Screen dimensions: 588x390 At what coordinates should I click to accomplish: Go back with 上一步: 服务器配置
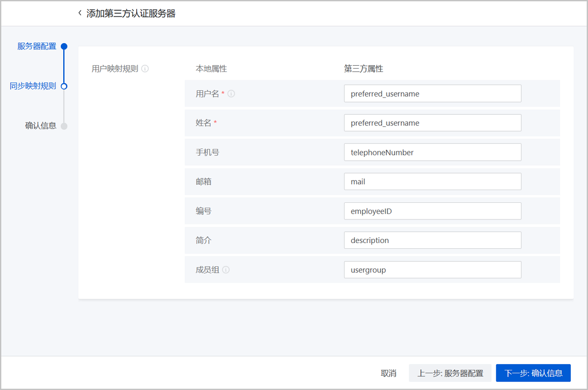(450, 373)
